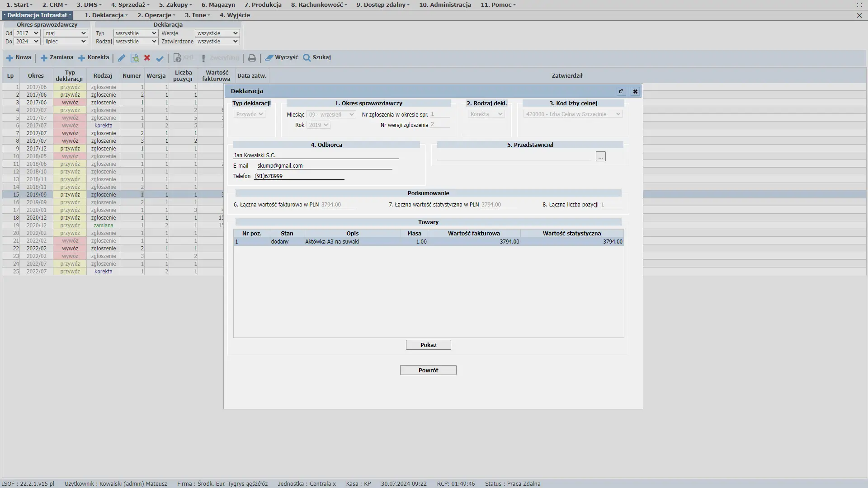This screenshot has width=868, height=488.
Task: Pop out the Deklaracja dialog to a new window
Action: pyautogui.click(x=621, y=91)
